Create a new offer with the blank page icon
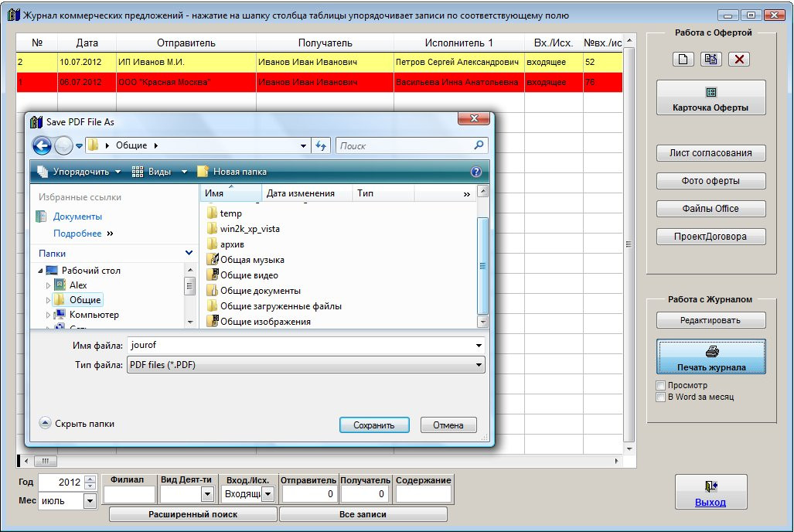794x532 pixels. (683, 60)
